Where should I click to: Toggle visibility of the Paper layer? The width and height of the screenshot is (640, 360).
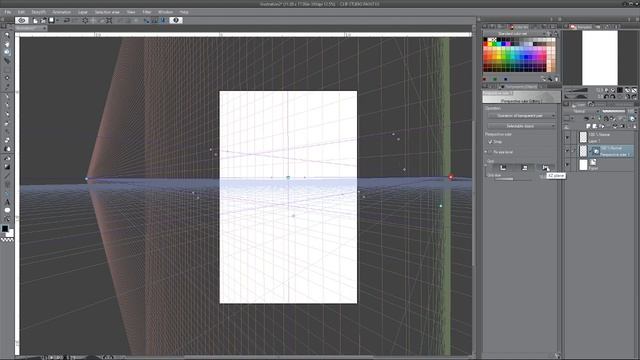point(567,164)
